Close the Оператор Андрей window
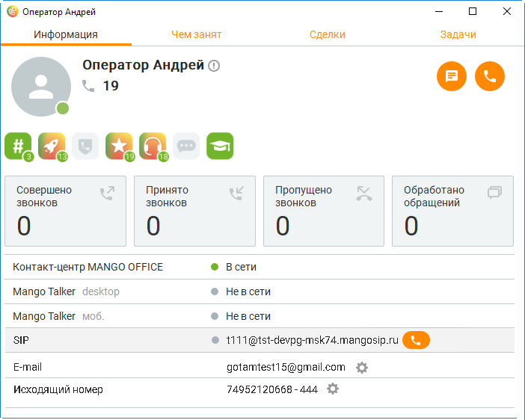This screenshot has width=525, height=420. 507,11
